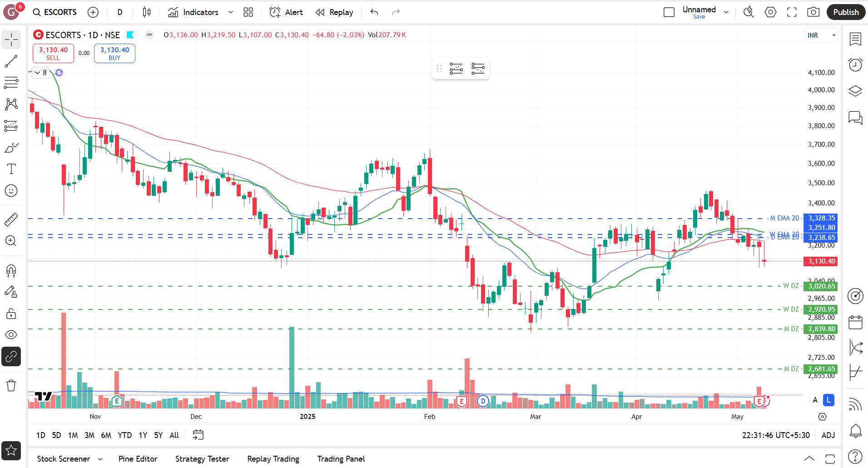Click the SELL 3,130.40 button
The width and height of the screenshot is (868, 468).
[x=53, y=53]
